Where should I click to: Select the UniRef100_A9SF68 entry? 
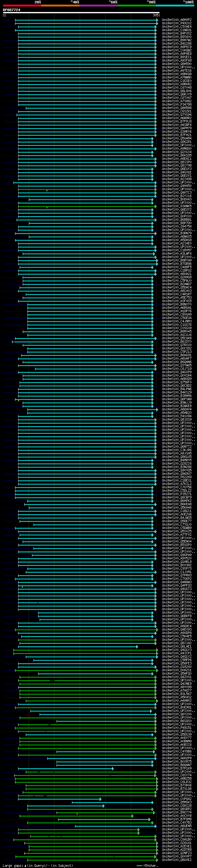click(x=177, y=60)
